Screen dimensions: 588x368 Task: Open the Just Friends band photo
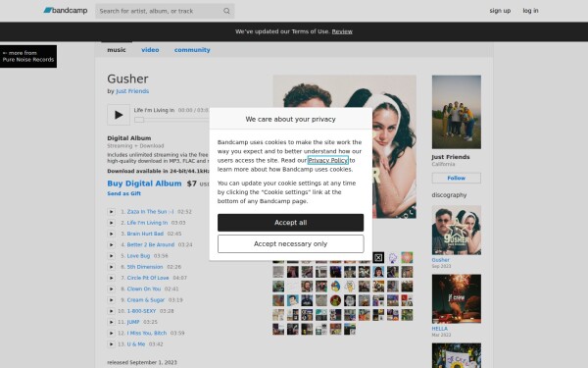coord(457,112)
